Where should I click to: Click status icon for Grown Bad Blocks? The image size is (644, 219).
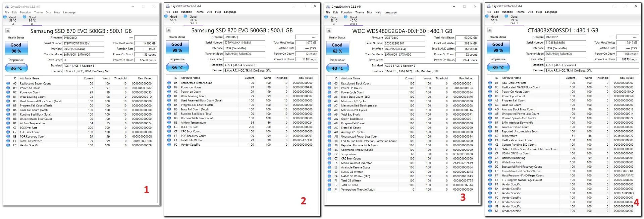329,119
